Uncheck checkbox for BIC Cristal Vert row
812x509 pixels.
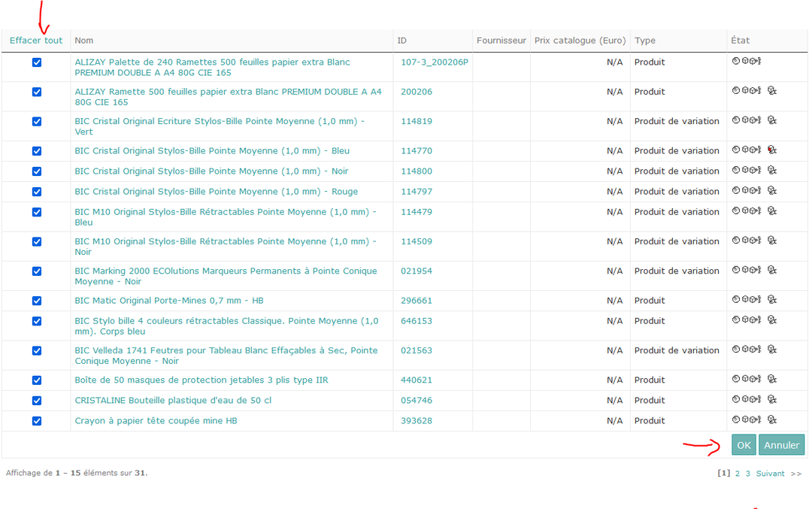(37, 122)
